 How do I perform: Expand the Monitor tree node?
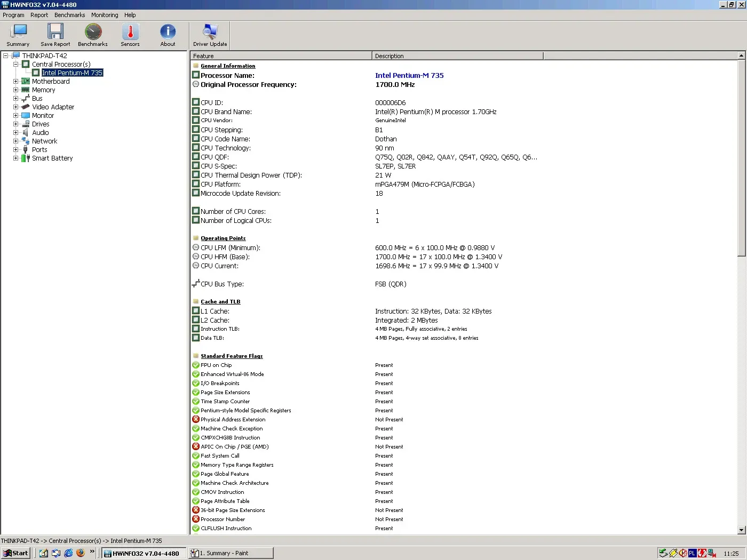pyautogui.click(x=15, y=116)
